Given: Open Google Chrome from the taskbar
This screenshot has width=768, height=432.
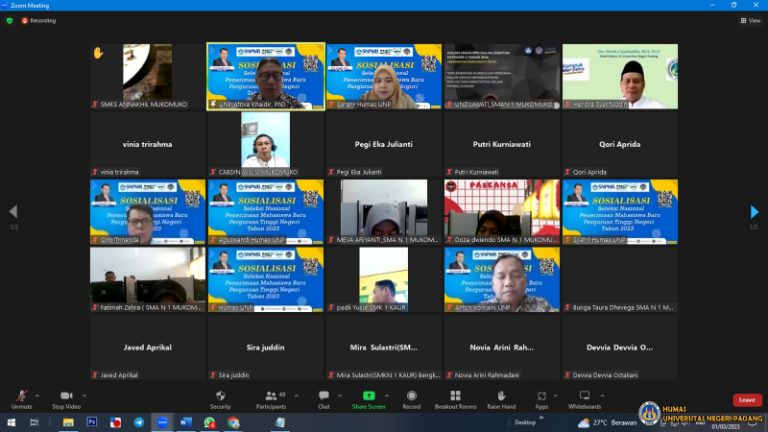Looking at the screenshot, I should click(233, 422).
